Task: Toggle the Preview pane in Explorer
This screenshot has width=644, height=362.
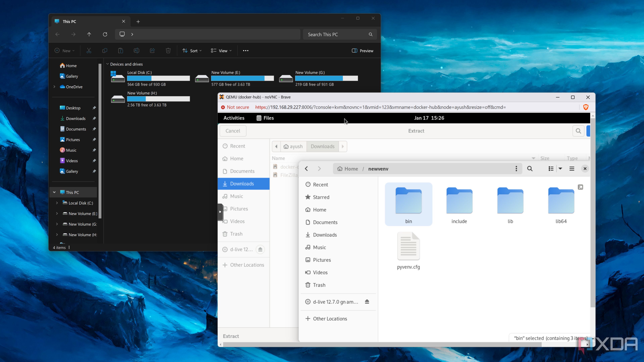Action: click(x=362, y=51)
